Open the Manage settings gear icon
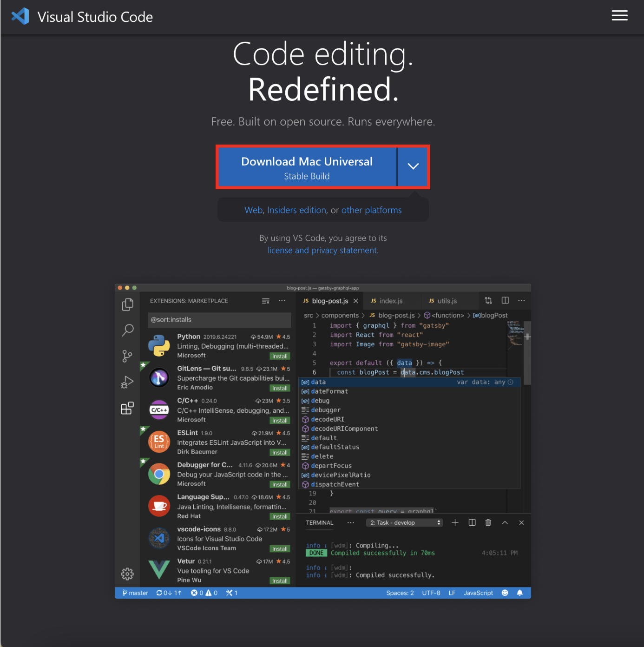The width and height of the screenshot is (644, 647). click(x=127, y=574)
